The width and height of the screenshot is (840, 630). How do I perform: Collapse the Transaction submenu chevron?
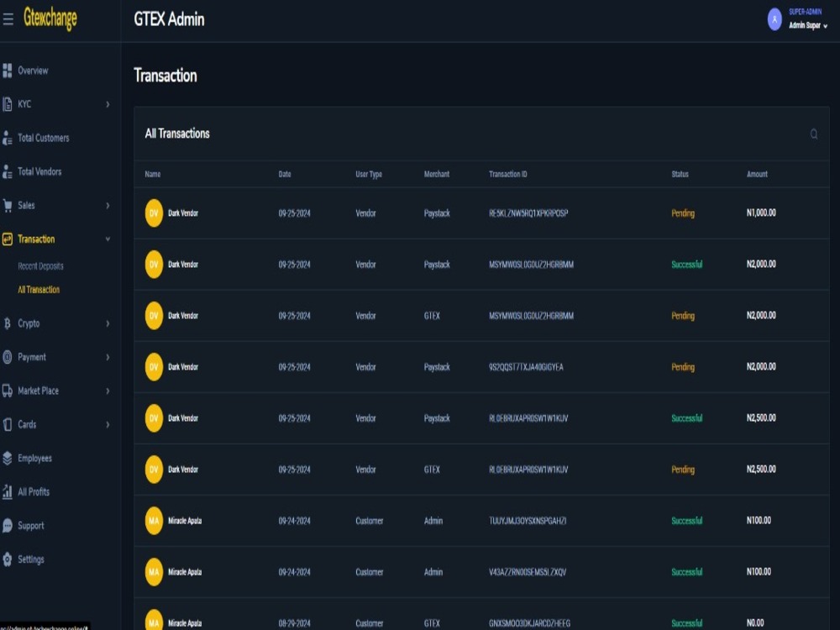click(108, 239)
